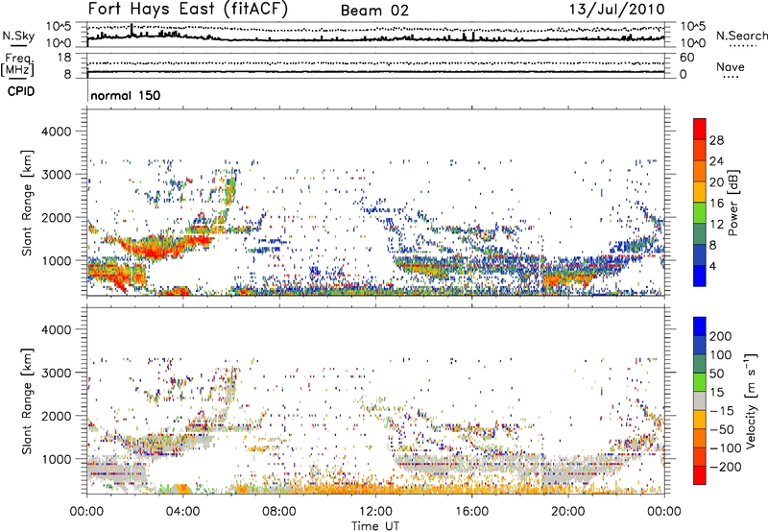768x532 pixels.
Task: Pick the green Velocity segment between 15 and 50
Action: pyautogui.click(x=700, y=382)
